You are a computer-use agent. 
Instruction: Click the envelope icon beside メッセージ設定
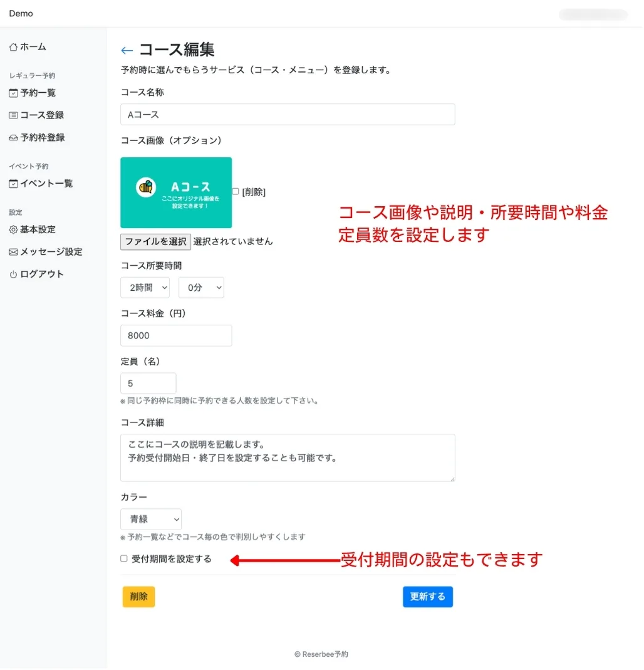click(x=13, y=252)
